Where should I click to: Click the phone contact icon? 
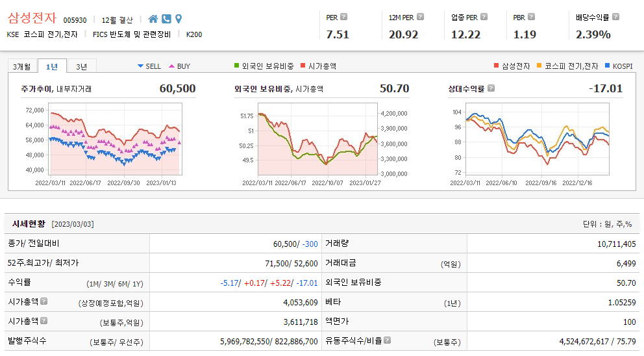(x=166, y=19)
